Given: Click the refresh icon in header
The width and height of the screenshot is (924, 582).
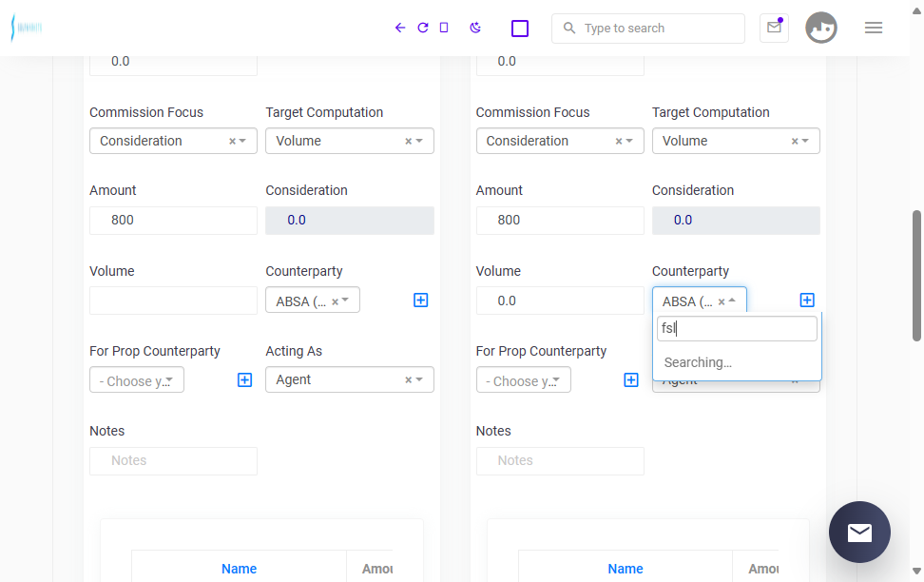Looking at the screenshot, I should 422,28.
